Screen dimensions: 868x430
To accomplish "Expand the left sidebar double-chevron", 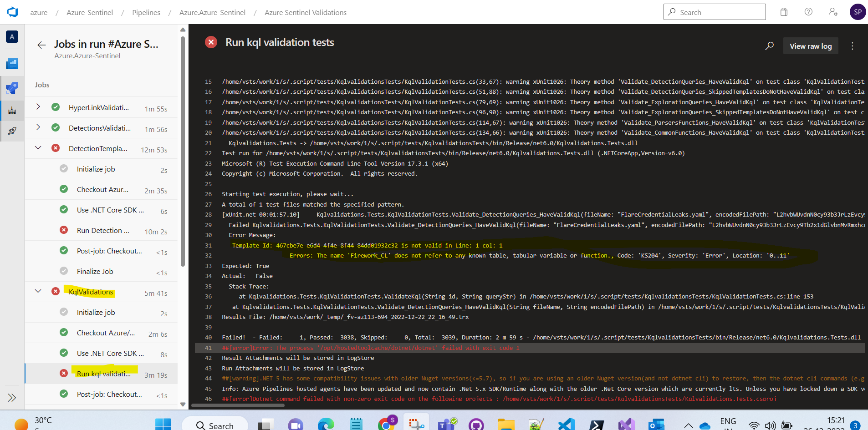I will [12, 398].
